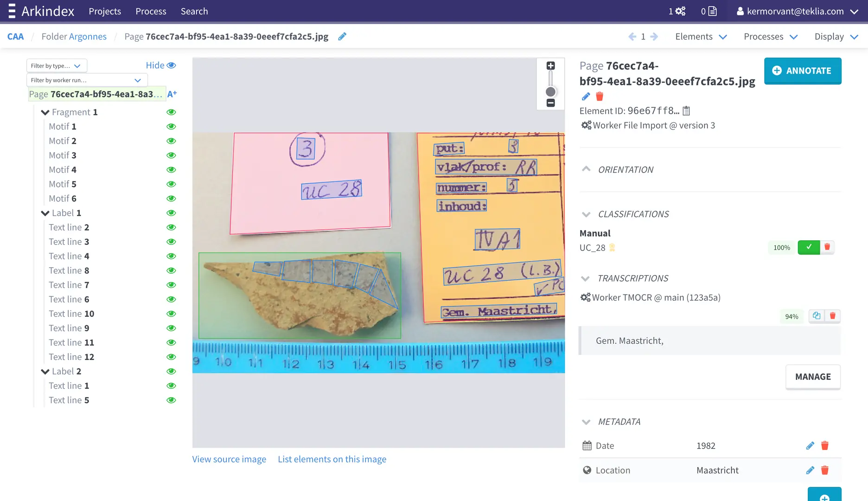This screenshot has width=868, height=501.
Task: Click the ANNOTATE button
Action: pyautogui.click(x=802, y=71)
